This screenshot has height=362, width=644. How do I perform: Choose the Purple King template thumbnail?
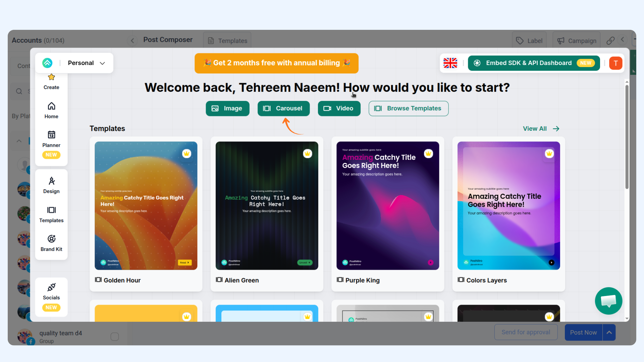[x=388, y=205]
